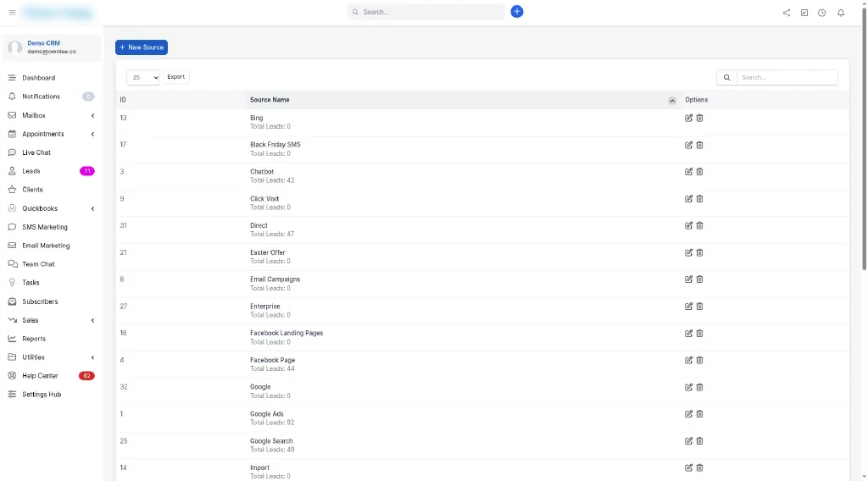Click the New Source button
The height and width of the screenshot is (481, 868).
pyautogui.click(x=142, y=47)
